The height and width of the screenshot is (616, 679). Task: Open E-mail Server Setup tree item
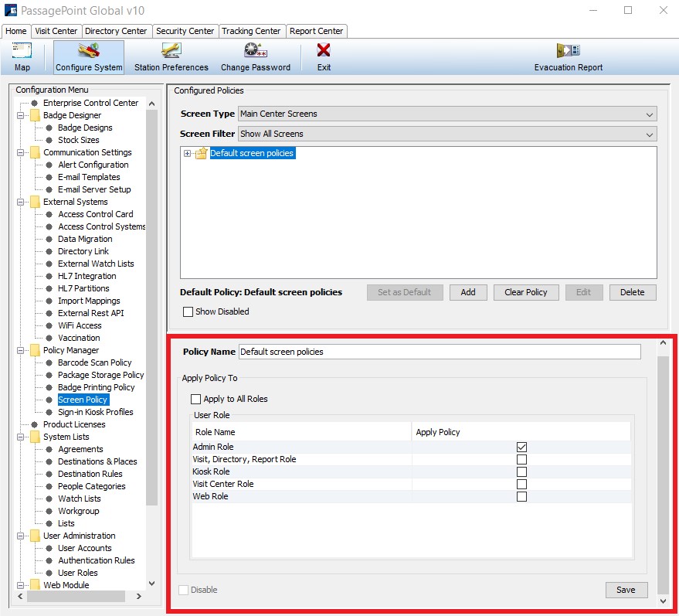click(94, 189)
